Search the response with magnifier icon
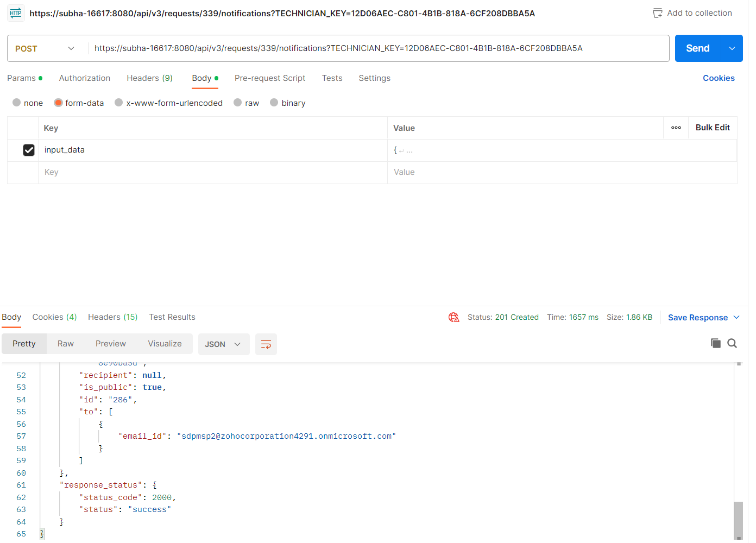 [732, 343]
